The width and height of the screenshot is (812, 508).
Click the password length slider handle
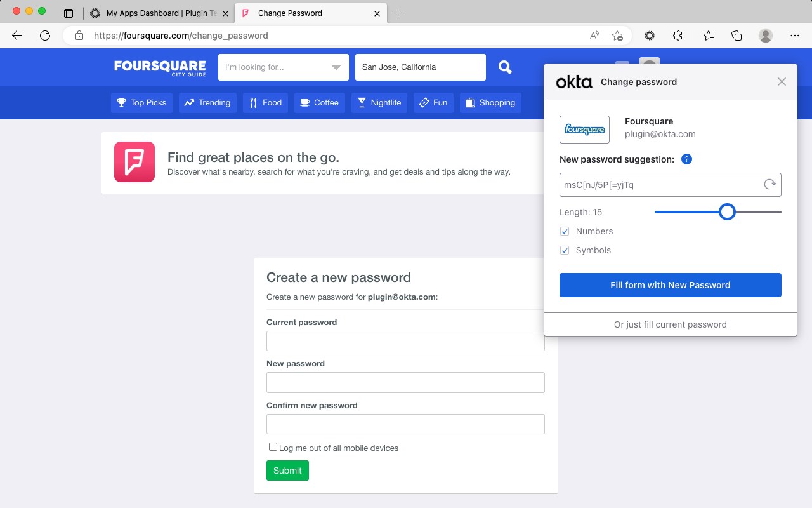[x=727, y=212]
